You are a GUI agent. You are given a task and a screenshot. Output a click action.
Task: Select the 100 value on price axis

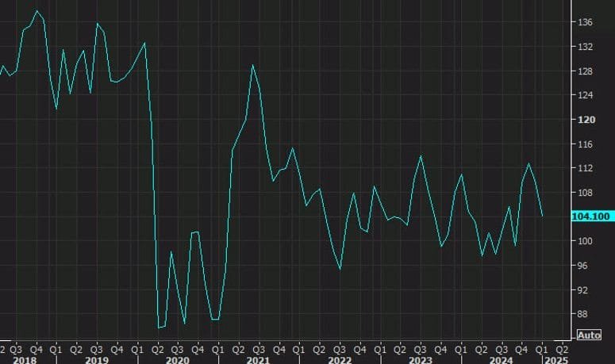pyautogui.click(x=586, y=241)
